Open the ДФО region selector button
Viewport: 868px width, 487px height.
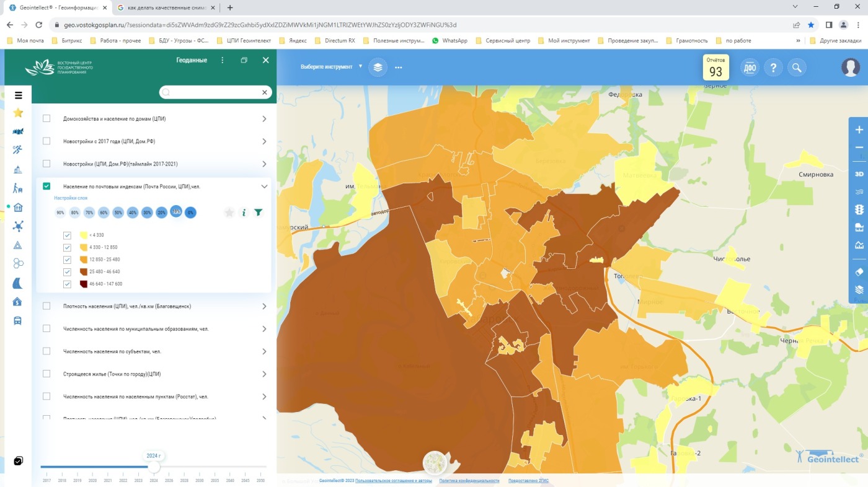(x=750, y=68)
